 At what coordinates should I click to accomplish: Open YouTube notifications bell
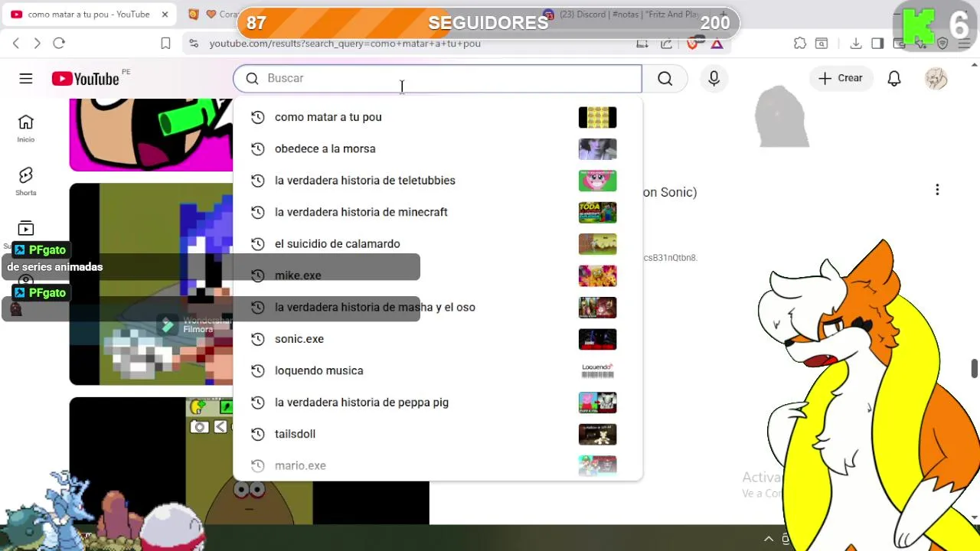click(x=894, y=78)
